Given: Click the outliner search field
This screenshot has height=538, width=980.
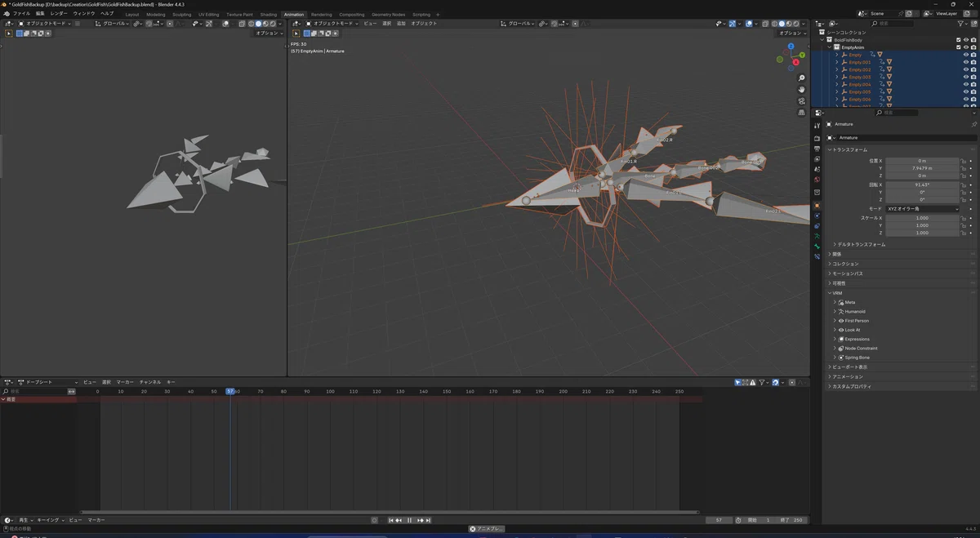Looking at the screenshot, I should coord(893,24).
